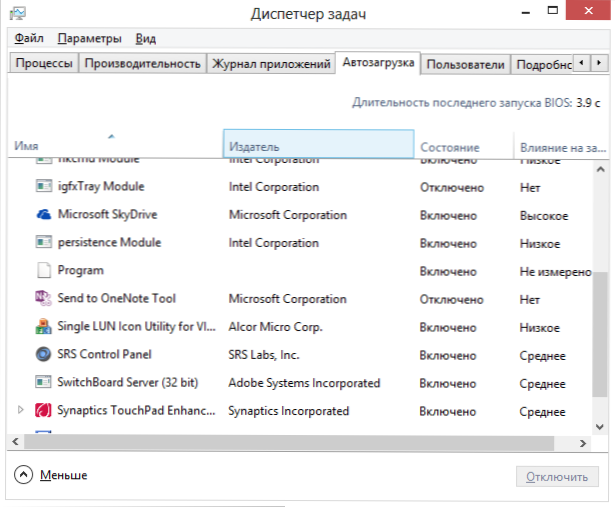Click the Microsoft SkyDrive cloud icon
This screenshot has width=615, height=507.
coord(44,214)
